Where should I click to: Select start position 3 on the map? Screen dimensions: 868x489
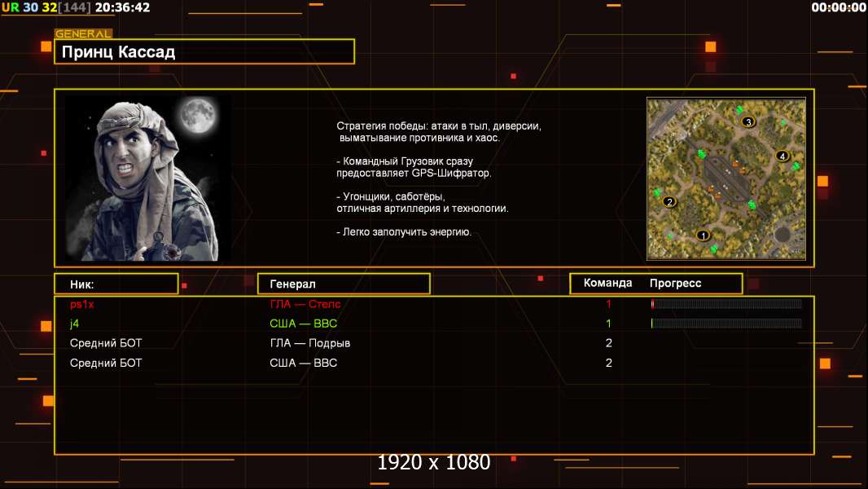point(748,122)
